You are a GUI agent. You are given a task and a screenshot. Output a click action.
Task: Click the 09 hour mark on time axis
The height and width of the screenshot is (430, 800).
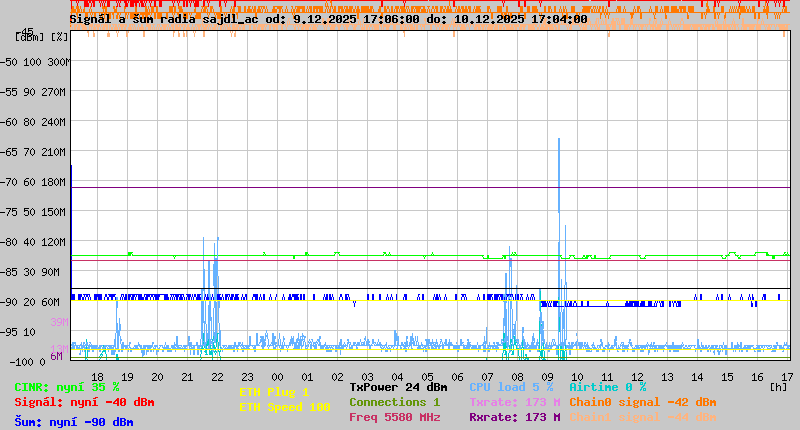pyautogui.click(x=548, y=377)
